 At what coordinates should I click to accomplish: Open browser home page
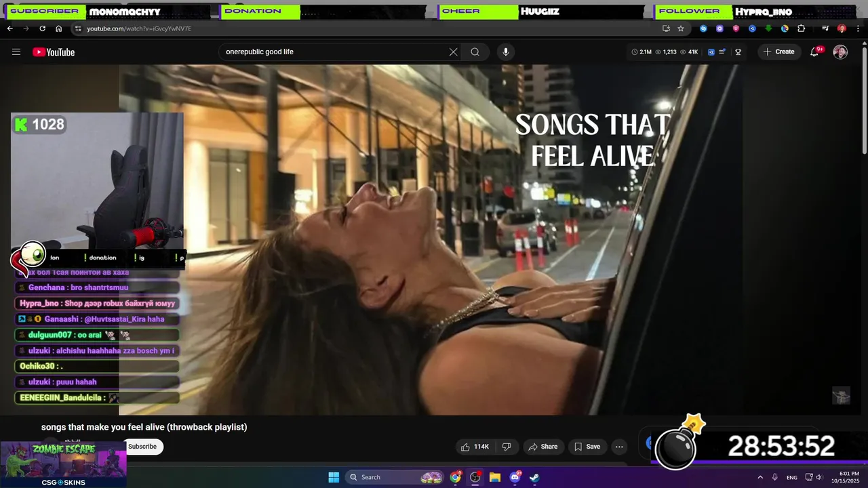tap(58, 28)
